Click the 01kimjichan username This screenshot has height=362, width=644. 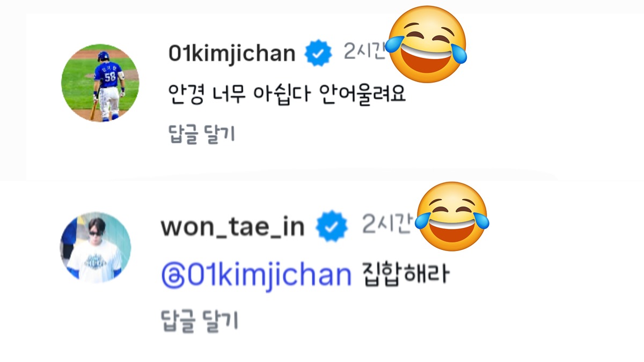232,54
